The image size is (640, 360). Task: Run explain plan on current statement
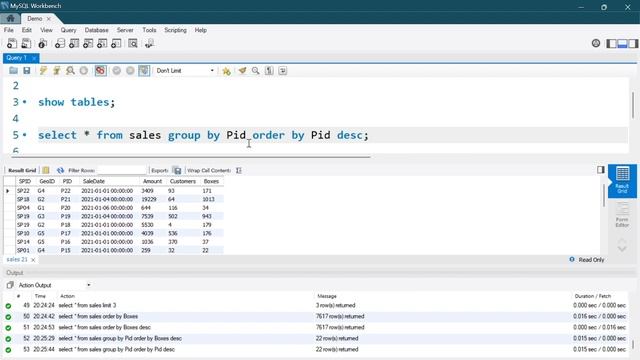click(70, 71)
